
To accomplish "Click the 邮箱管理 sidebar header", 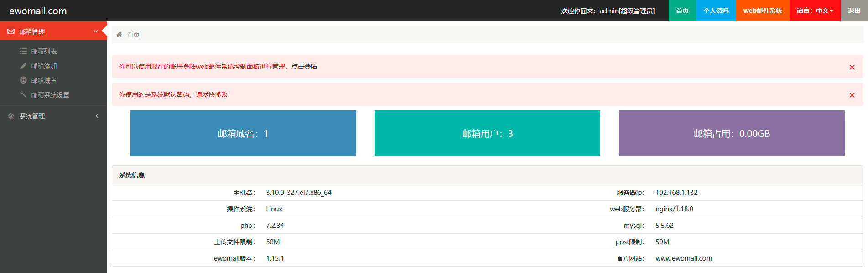I will [53, 31].
